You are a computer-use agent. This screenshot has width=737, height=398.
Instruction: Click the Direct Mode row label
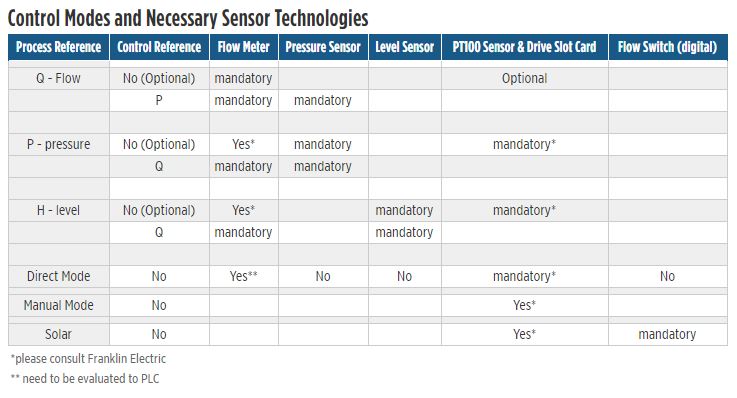point(58,276)
